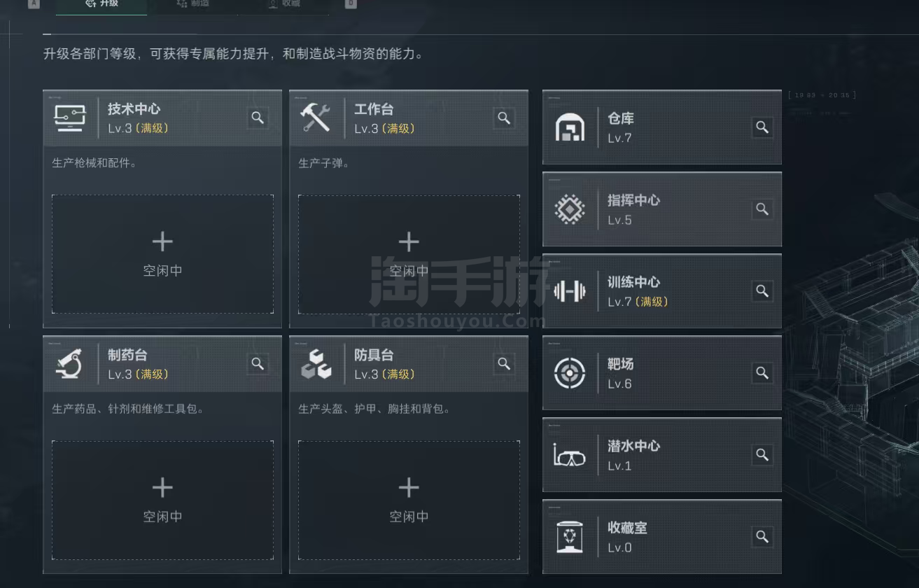Click the 制药台 microscope icon
This screenshot has height=588, width=919.
[70, 363]
